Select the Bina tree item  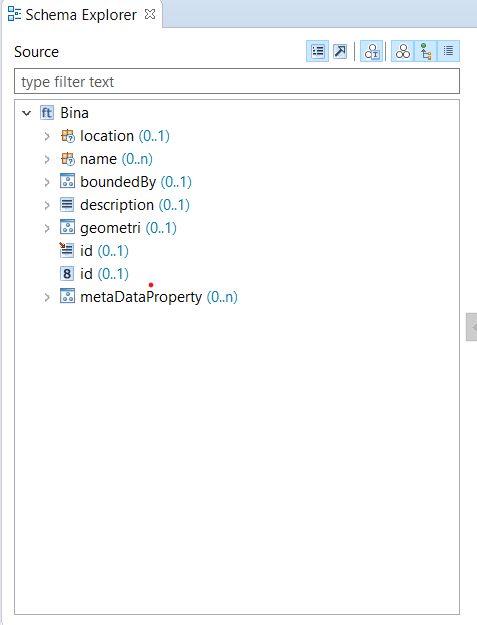(75, 113)
